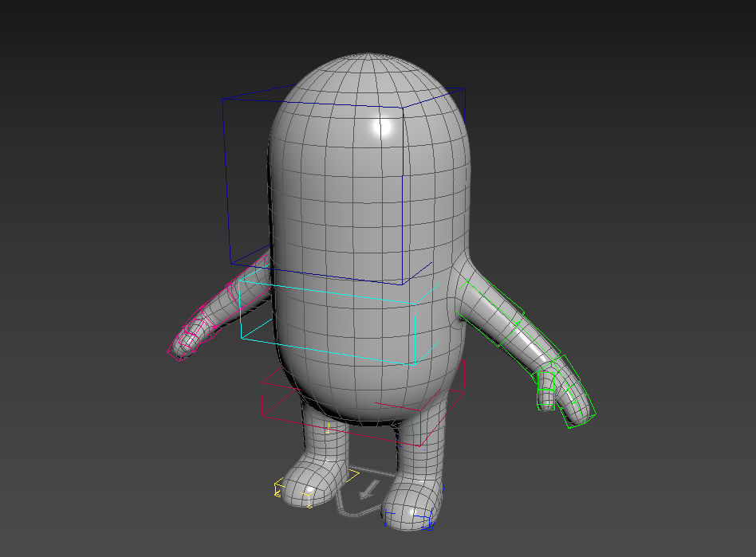Select the yellow foot bone wireframe
Viewport: 756px width, 557px height.
coord(317,488)
